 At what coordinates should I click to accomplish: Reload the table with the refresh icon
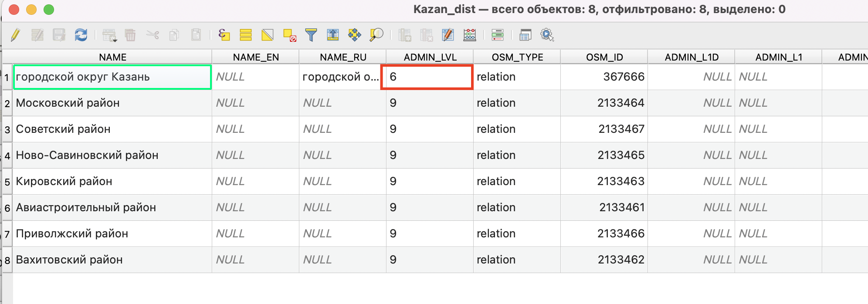81,35
